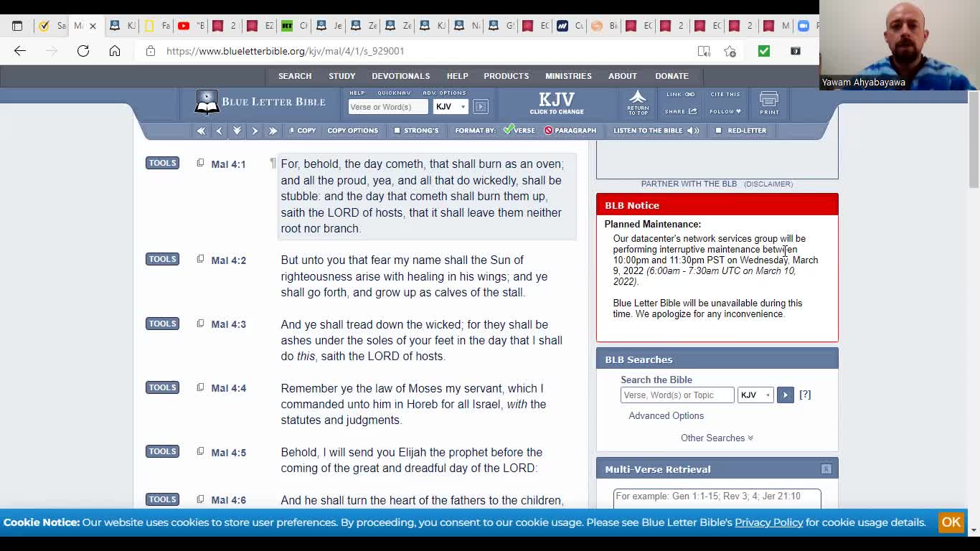Click Share in the header
The width and height of the screenshot is (980, 551).
click(680, 111)
